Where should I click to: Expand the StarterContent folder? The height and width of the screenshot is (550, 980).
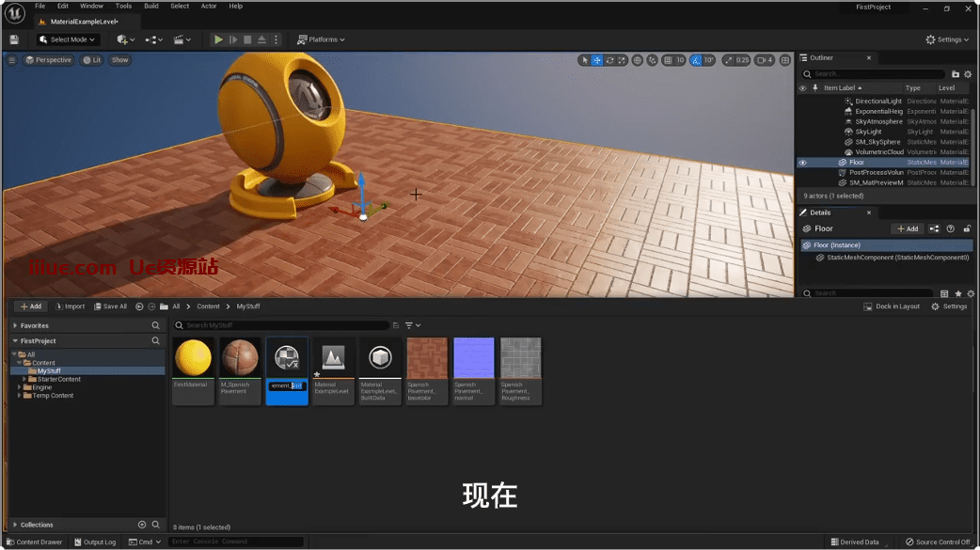click(24, 380)
